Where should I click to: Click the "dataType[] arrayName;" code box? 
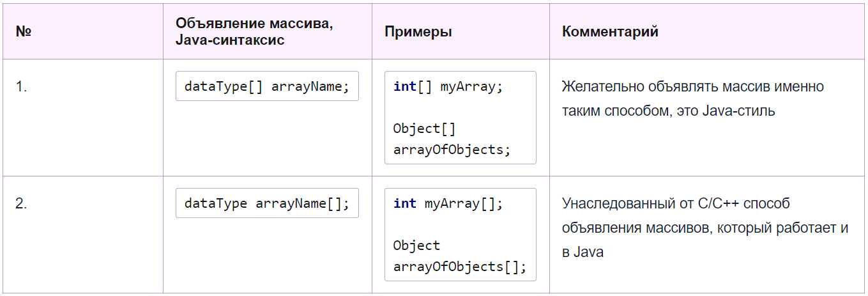point(267,86)
